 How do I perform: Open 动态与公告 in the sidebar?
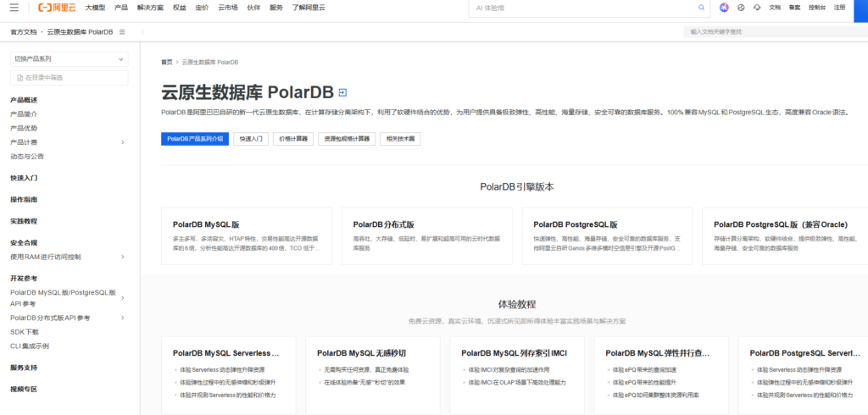[x=27, y=156]
